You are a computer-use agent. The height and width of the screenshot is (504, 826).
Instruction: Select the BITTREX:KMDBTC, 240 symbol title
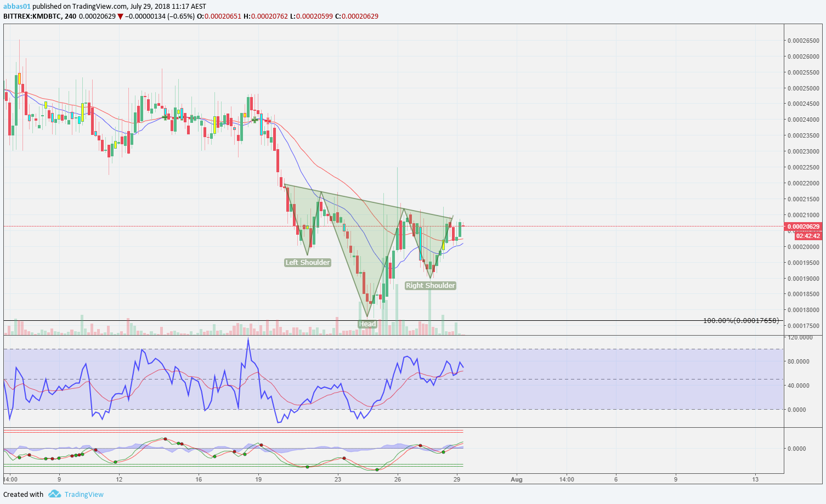coord(40,16)
